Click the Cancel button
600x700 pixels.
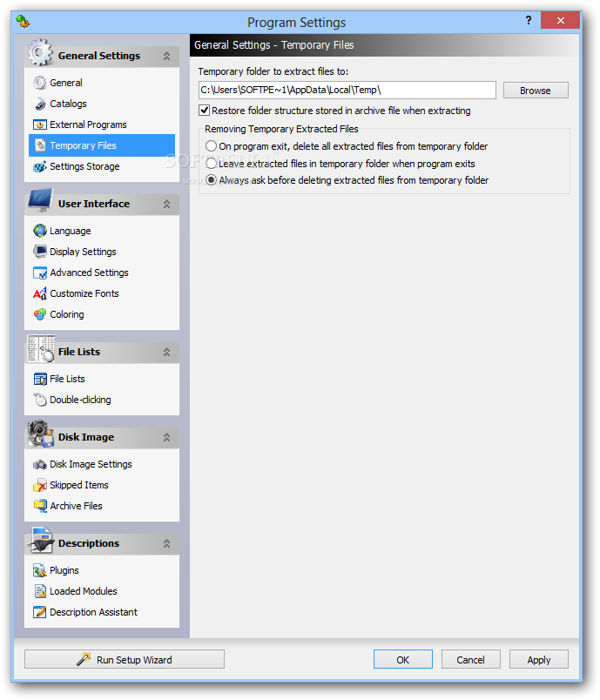tap(470, 659)
